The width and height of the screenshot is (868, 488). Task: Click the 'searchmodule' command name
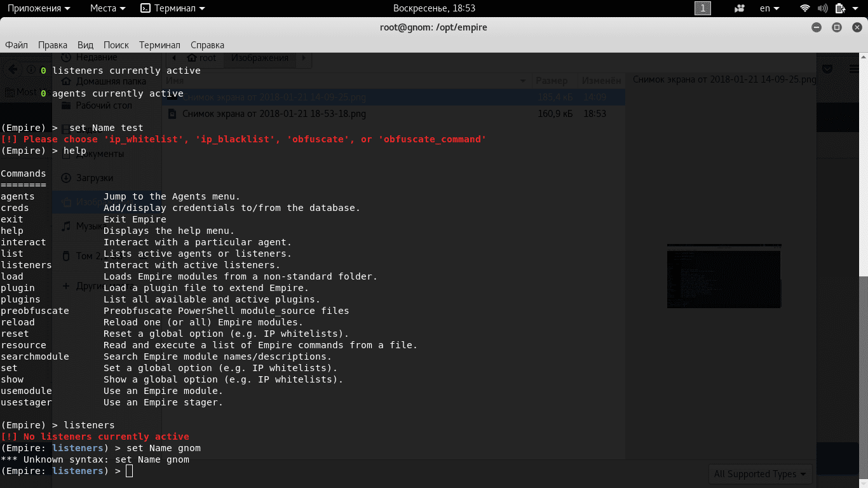(x=35, y=356)
